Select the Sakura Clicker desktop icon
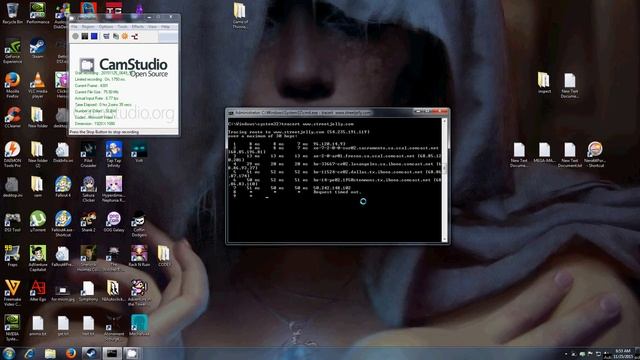Viewport: 640px width, 360px height. pos(88,189)
